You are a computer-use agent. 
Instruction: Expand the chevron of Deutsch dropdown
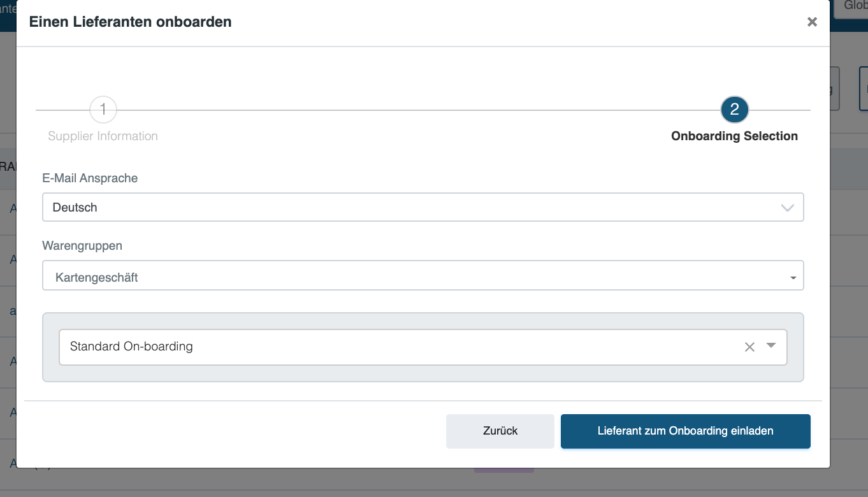(787, 208)
